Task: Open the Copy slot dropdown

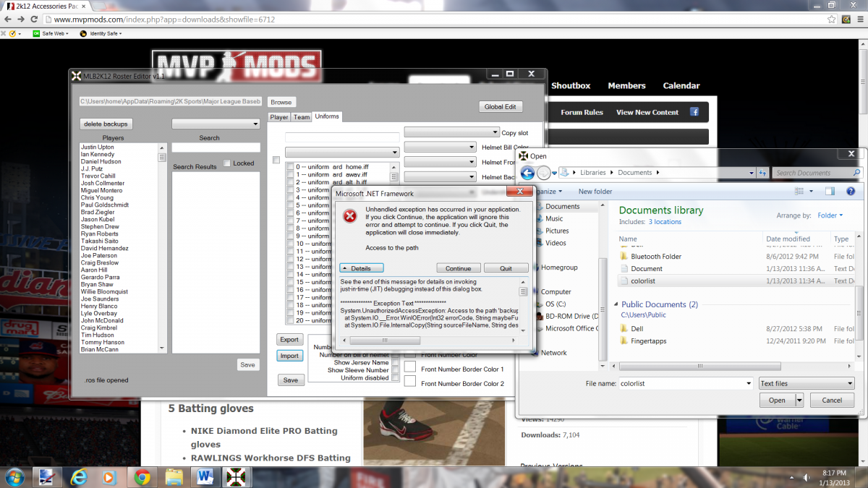Action: click(x=451, y=132)
